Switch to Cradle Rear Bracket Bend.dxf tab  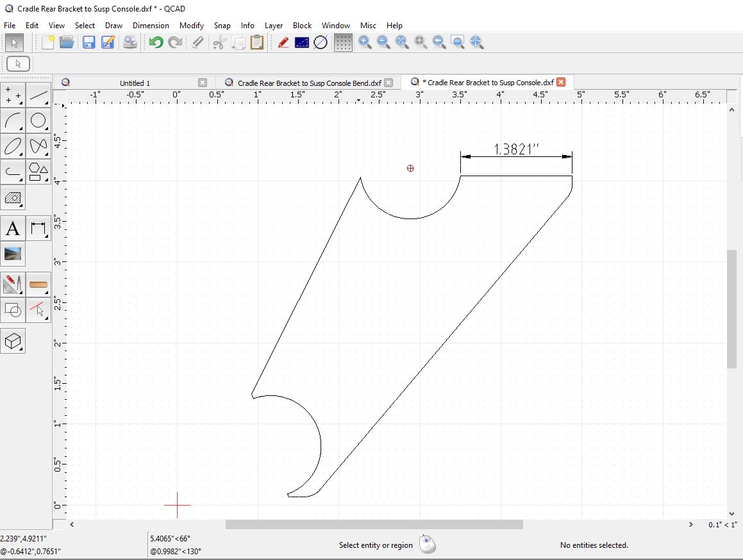point(309,83)
